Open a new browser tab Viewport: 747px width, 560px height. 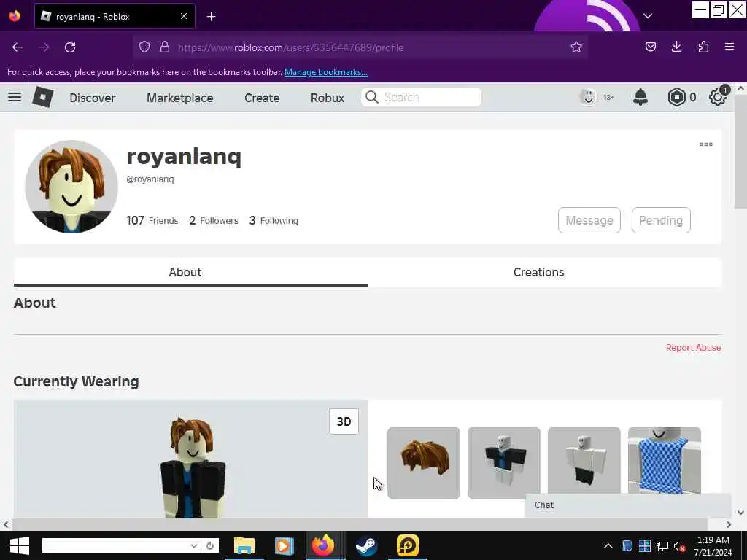pos(211,17)
